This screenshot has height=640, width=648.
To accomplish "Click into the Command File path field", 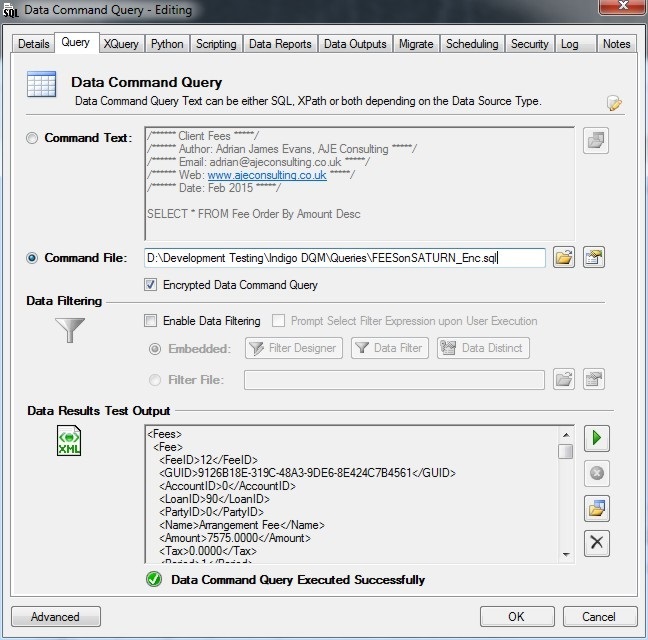I will [344, 258].
